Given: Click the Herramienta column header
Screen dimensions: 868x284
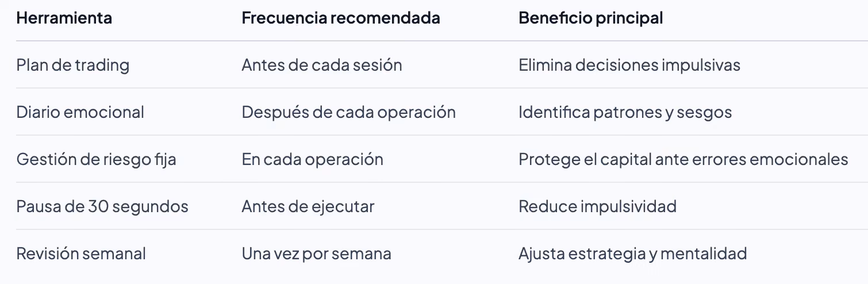Looking at the screenshot, I should pos(64,18).
